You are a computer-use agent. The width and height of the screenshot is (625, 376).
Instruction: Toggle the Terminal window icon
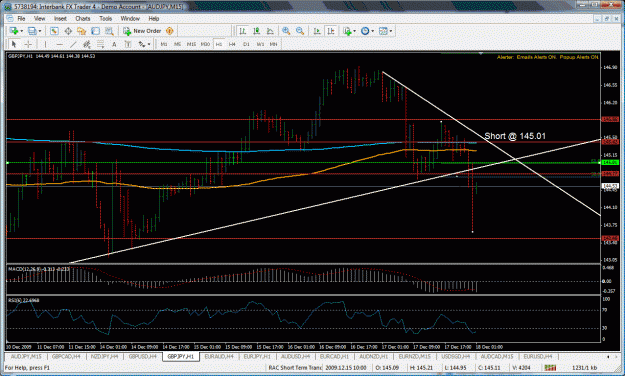95,31
